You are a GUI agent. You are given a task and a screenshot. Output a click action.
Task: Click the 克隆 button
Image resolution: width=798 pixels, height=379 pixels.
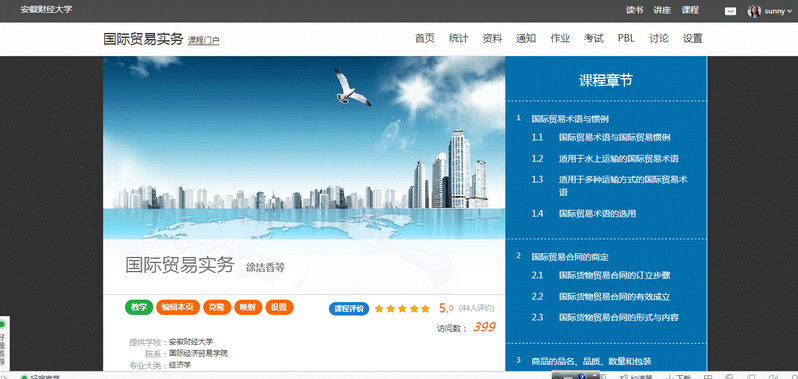tap(217, 307)
